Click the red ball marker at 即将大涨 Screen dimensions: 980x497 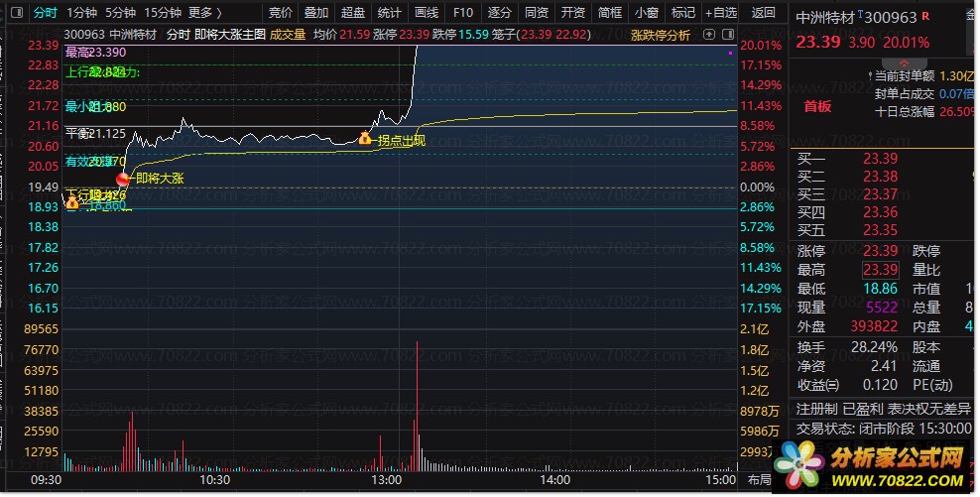[123, 179]
